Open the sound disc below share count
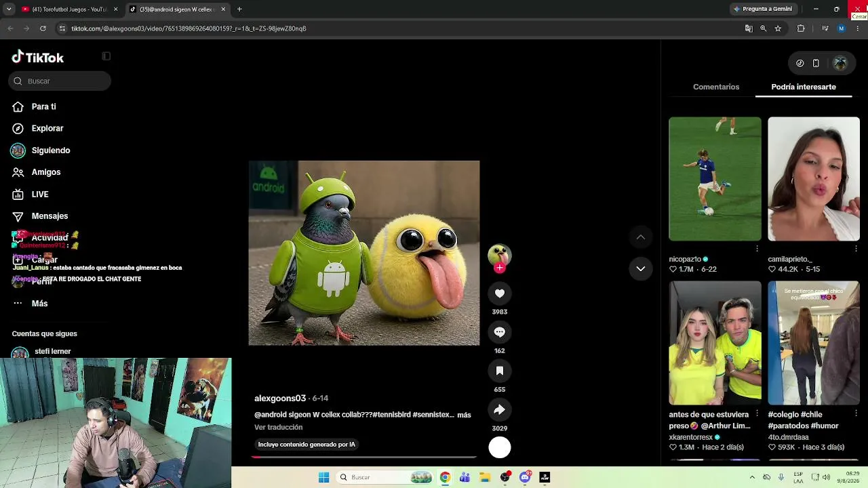868x488 pixels. coord(500,447)
